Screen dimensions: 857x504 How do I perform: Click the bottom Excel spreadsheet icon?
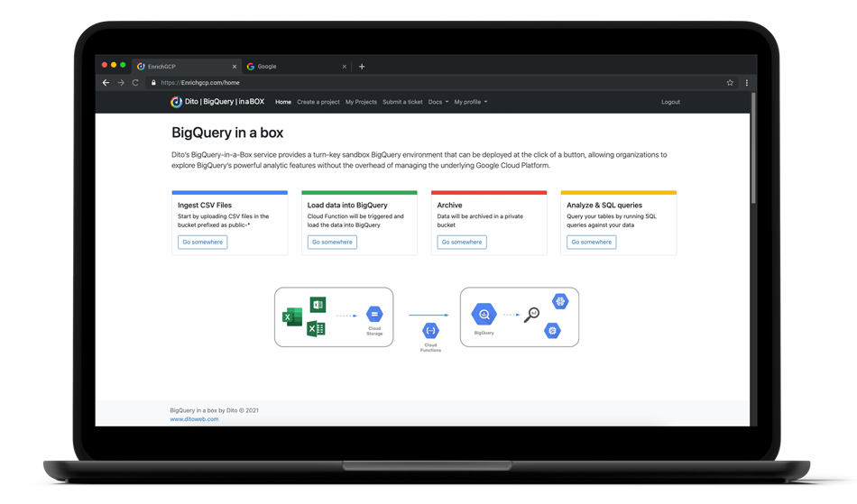click(316, 329)
